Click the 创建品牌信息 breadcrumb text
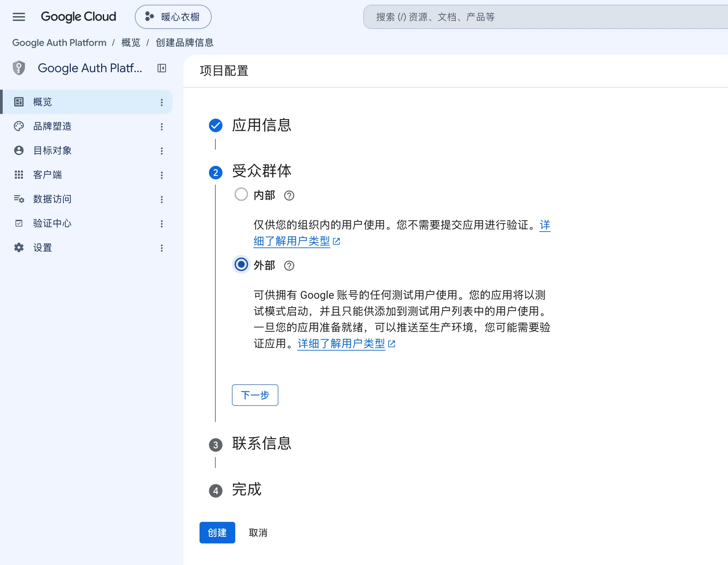The width and height of the screenshot is (728, 565). pos(185,42)
